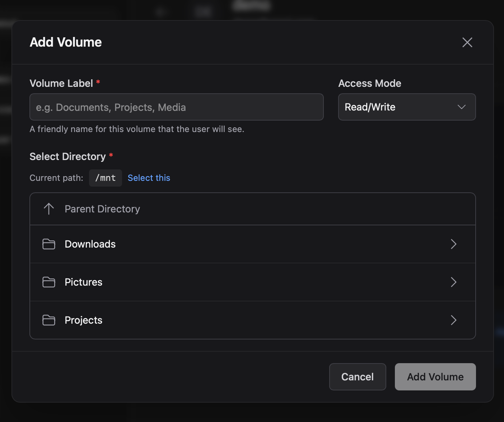Click the right-arrow icon beside Downloads
The image size is (504, 422).
tap(453, 244)
